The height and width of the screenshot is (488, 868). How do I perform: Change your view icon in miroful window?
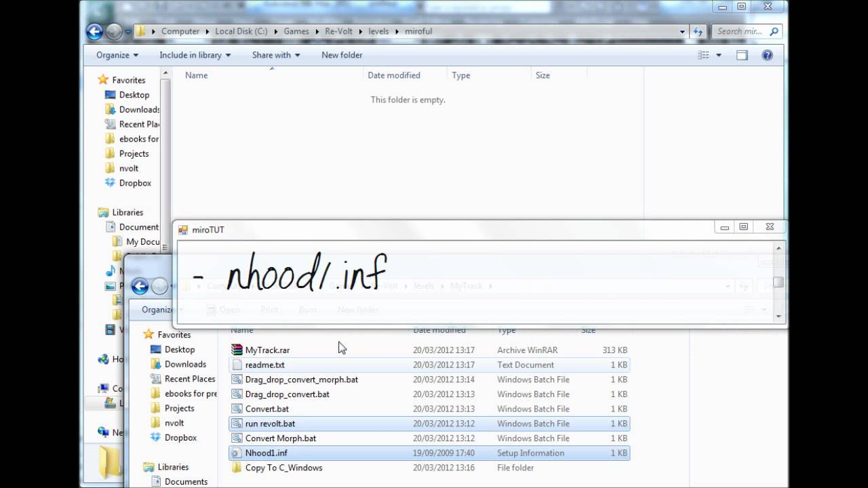coord(704,55)
